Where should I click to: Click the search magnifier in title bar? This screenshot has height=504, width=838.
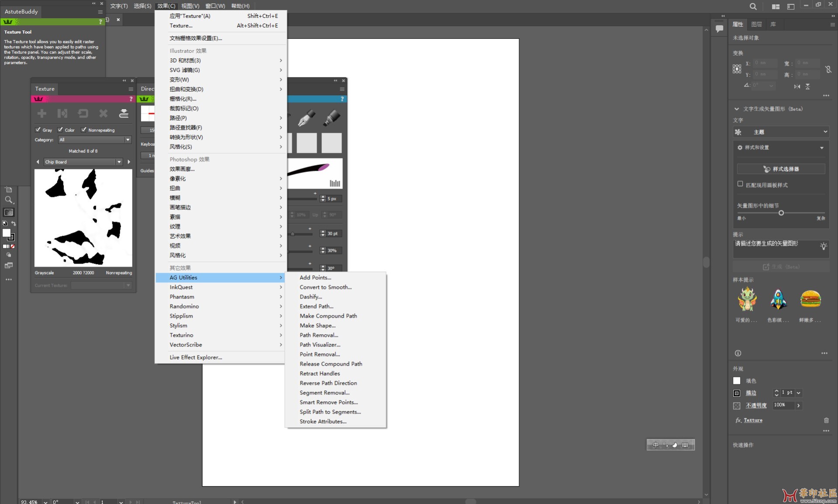(753, 7)
